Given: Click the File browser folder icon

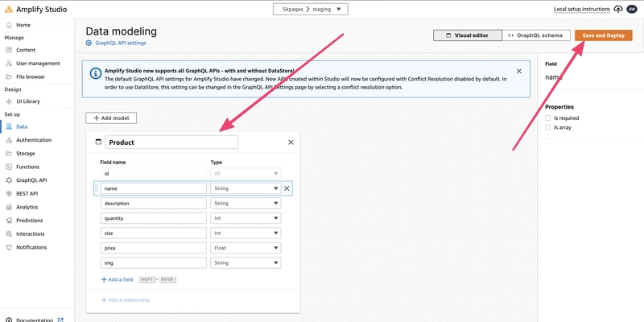Looking at the screenshot, I should tap(9, 76).
